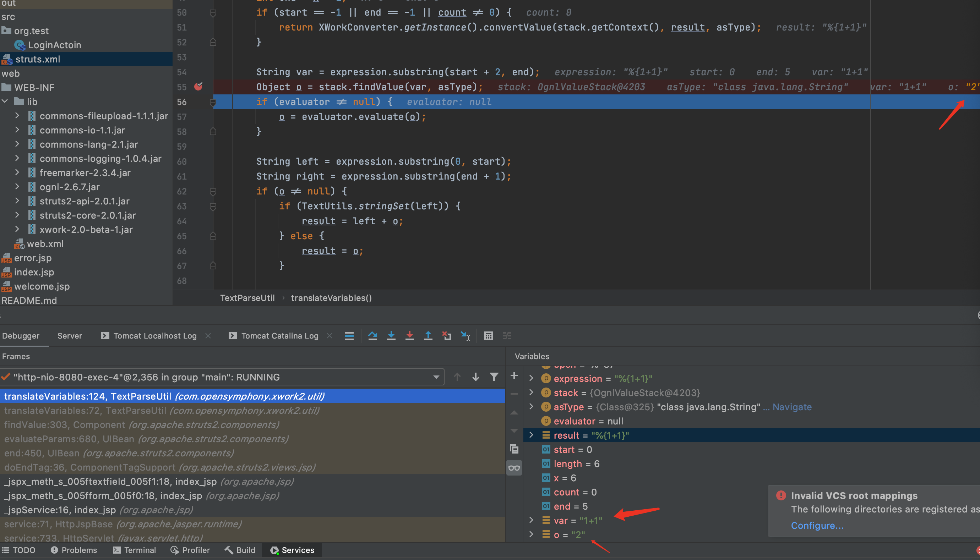Click Evaluate Expression calculator icon
The image size is (980, 560).
pyautogui.click(x=488, y=335)
